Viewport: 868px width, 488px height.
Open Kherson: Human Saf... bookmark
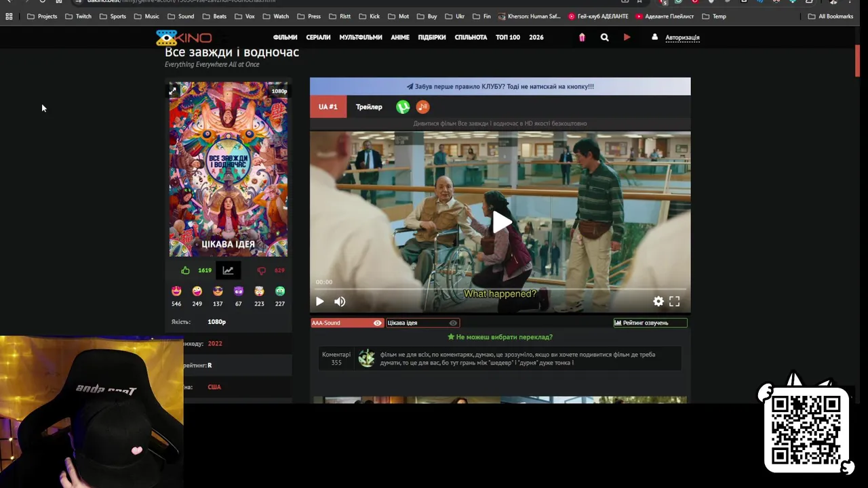click(x=530, y=16)
